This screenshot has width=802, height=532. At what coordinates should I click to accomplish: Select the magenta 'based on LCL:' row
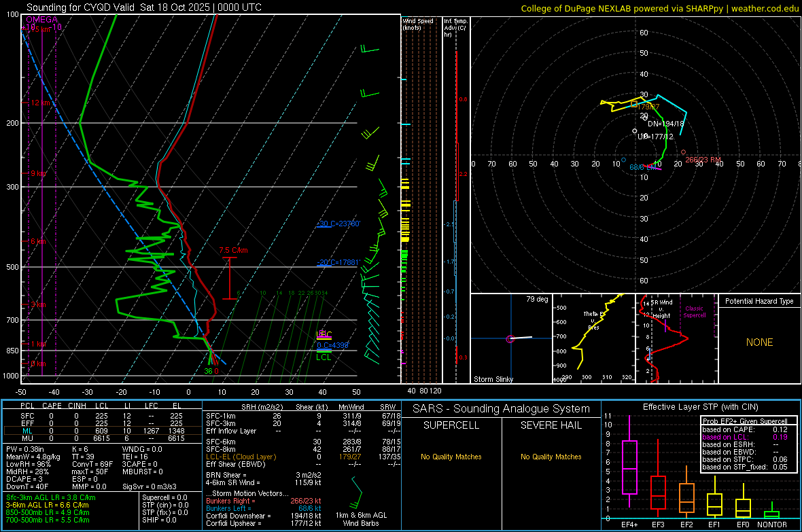click(745, 437)
